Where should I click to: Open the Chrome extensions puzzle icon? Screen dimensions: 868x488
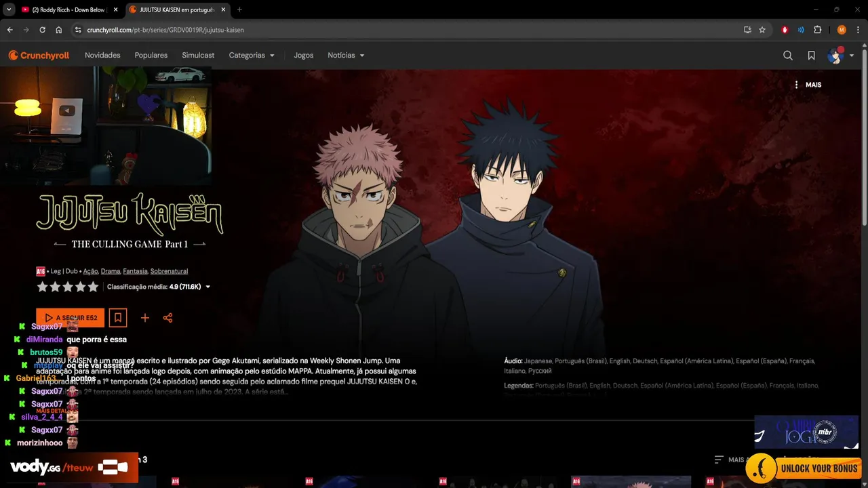817,30
